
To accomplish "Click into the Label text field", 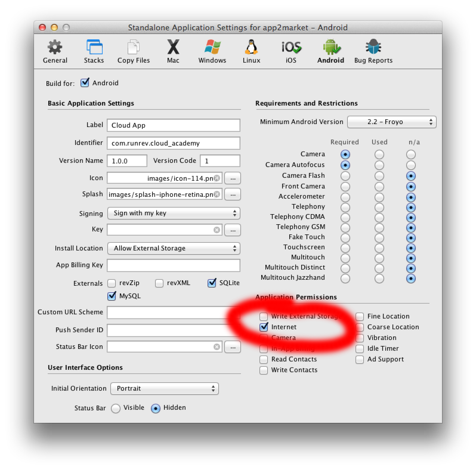I will (x=173, y=125).
